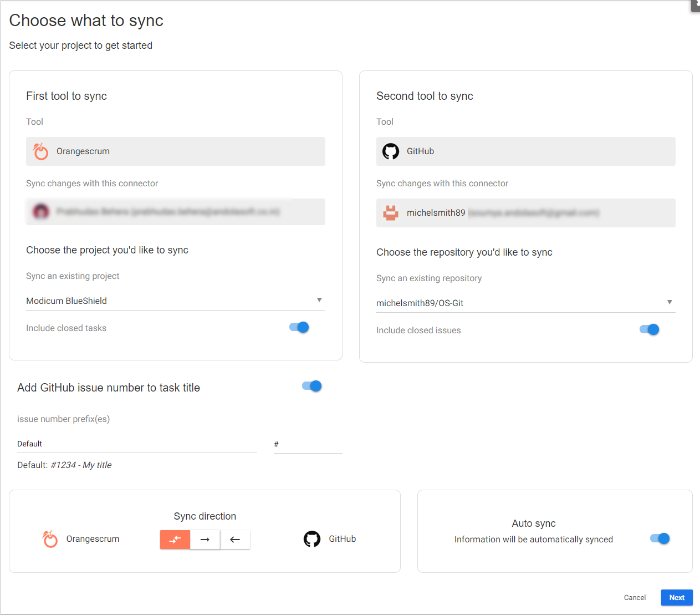Click the '#1234 - My title' example text

pos(81,465)
